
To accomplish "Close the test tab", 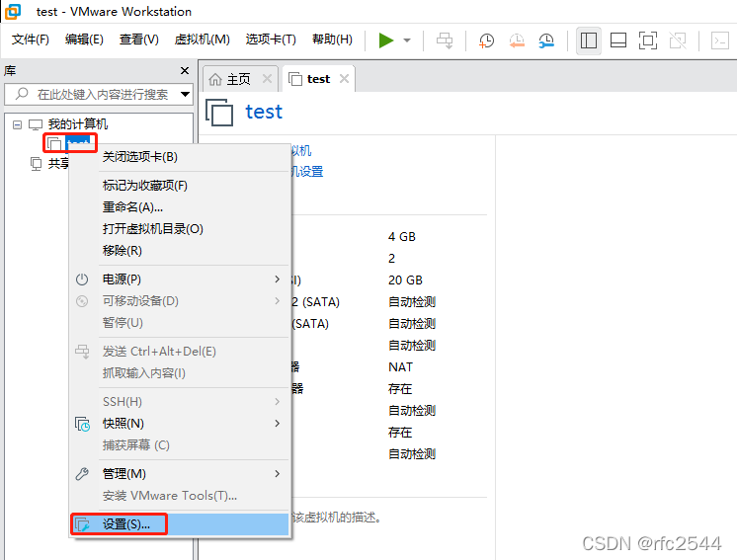I will [x=344, y=78].
